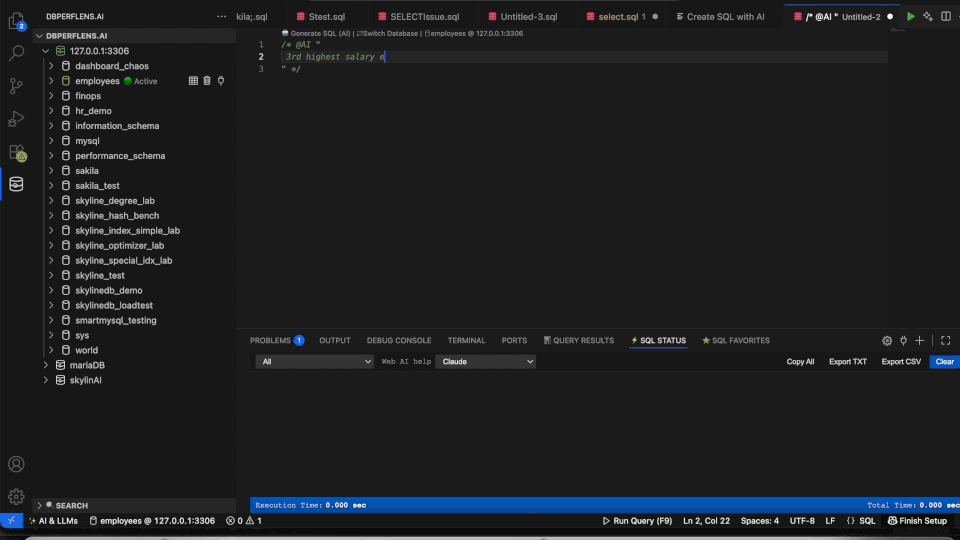Viewport: 960px width, 540px height.
Task: Expand the sakila database
Action: coord(51,171)
